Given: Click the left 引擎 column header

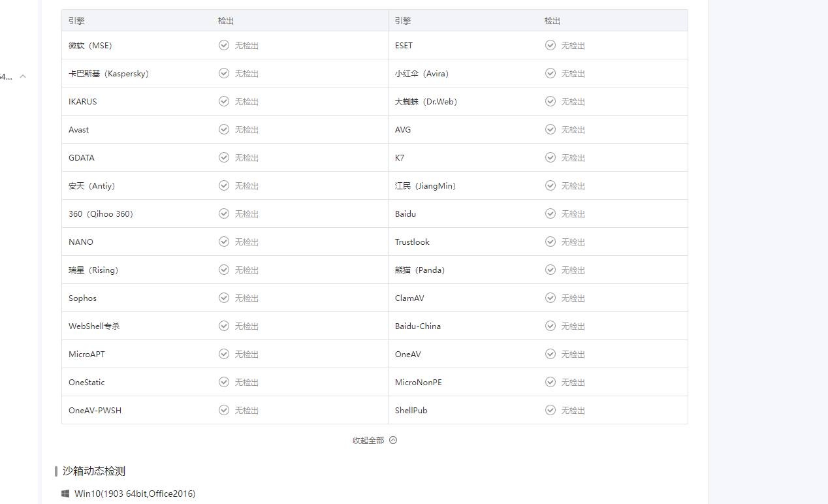Looking at the screenshot, I should tap(76, 21).
